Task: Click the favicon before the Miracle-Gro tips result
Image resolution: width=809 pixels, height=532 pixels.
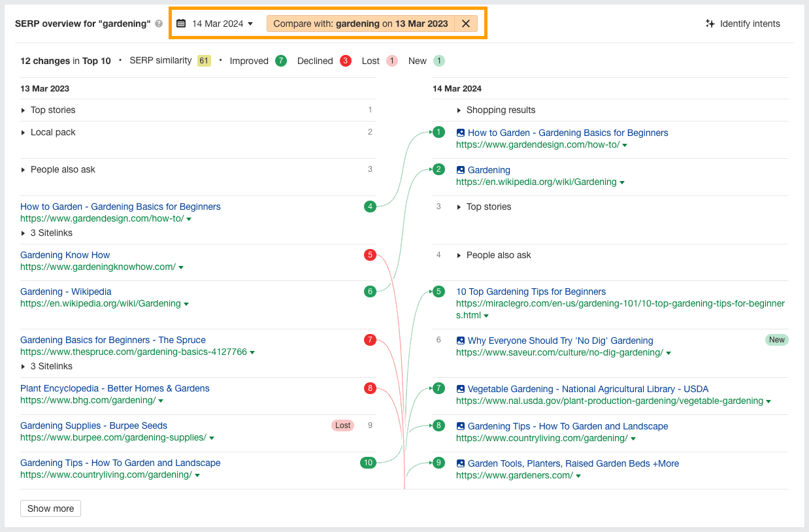Action: coord(459,291)
